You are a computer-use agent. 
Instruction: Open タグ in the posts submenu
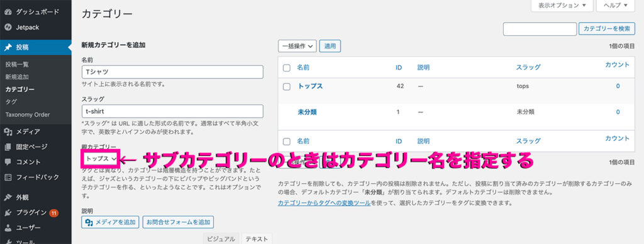[x=11, y=101]
